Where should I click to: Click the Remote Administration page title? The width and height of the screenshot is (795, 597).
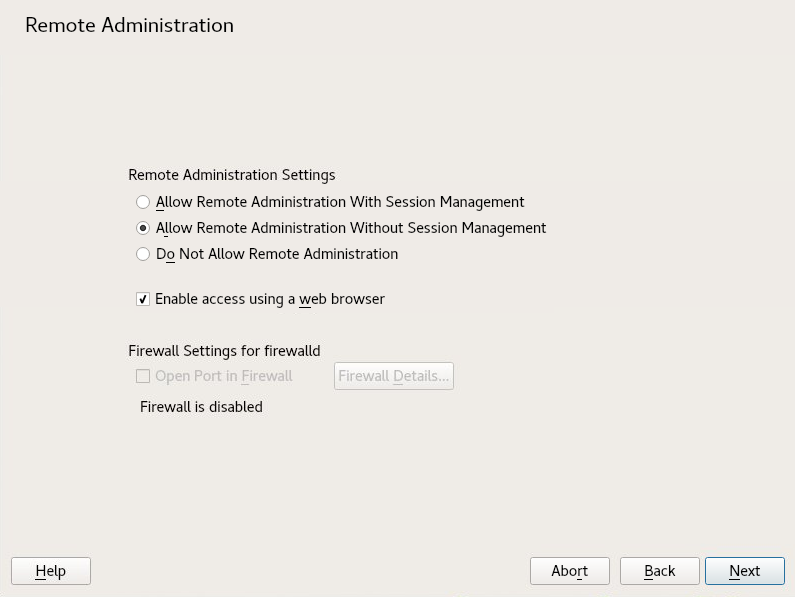click(129, 26)
